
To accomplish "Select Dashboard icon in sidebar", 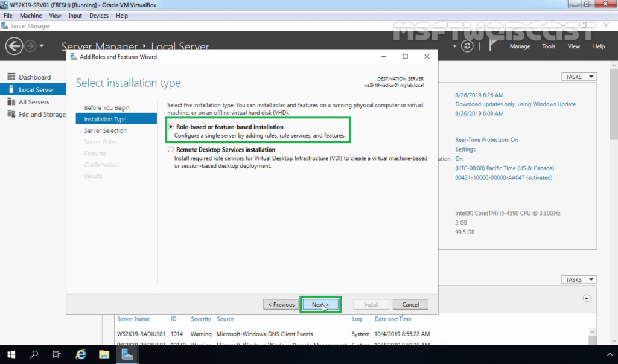I will pyautogui.click(x=11, y=77).
